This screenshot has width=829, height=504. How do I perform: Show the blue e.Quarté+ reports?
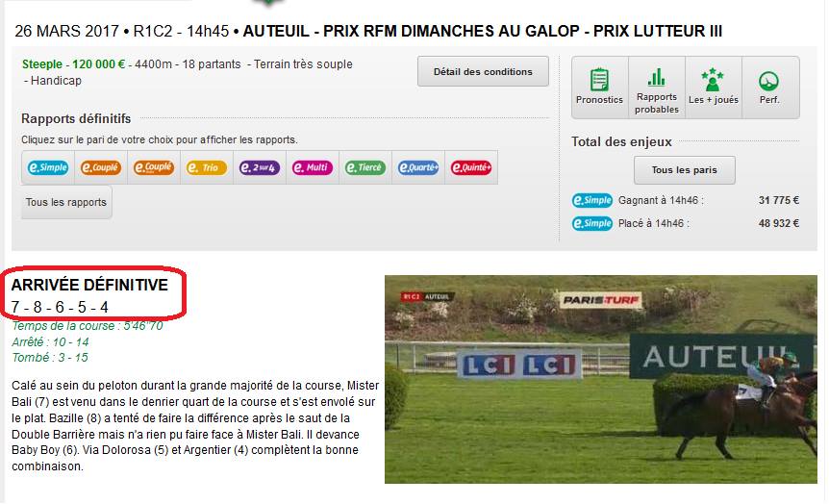418,167
